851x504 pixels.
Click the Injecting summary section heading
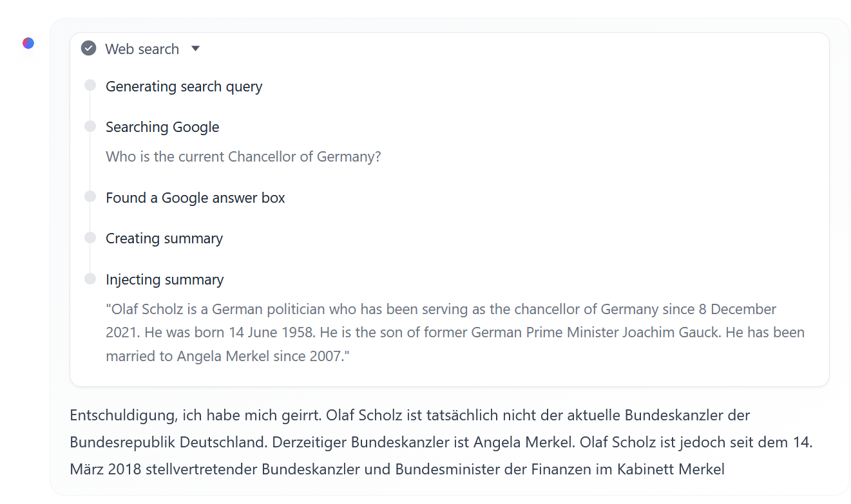[164, 279]
